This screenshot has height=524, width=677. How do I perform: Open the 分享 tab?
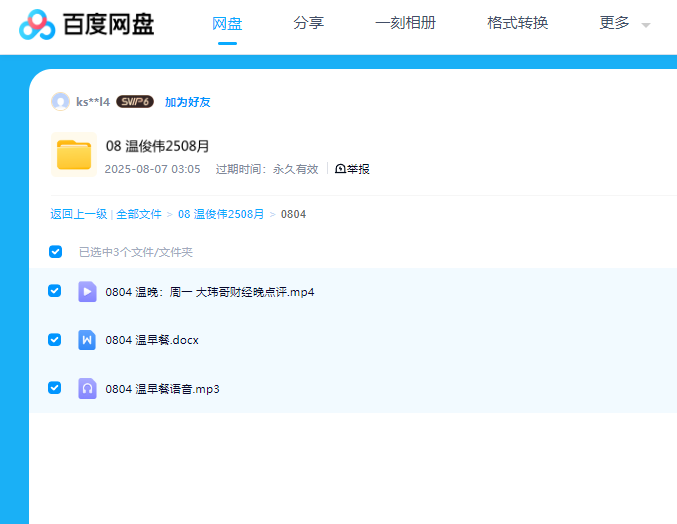(x=308, y=23)
